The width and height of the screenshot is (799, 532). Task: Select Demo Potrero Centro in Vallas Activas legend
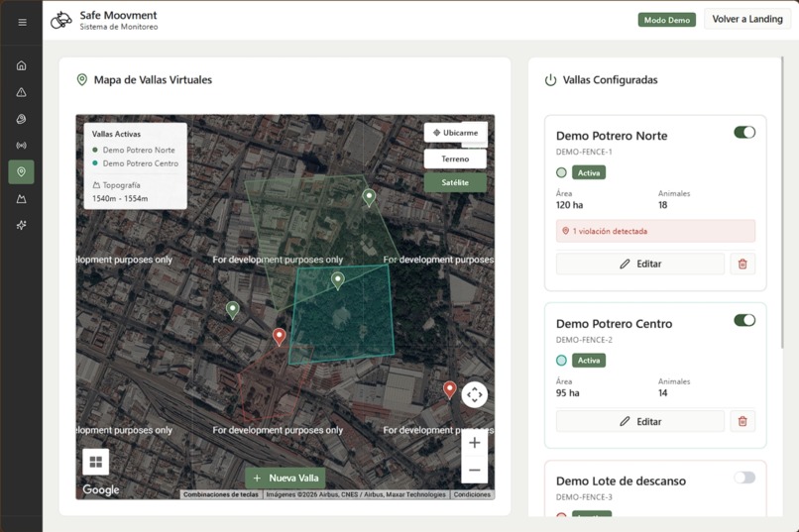[x=135, y=163]
